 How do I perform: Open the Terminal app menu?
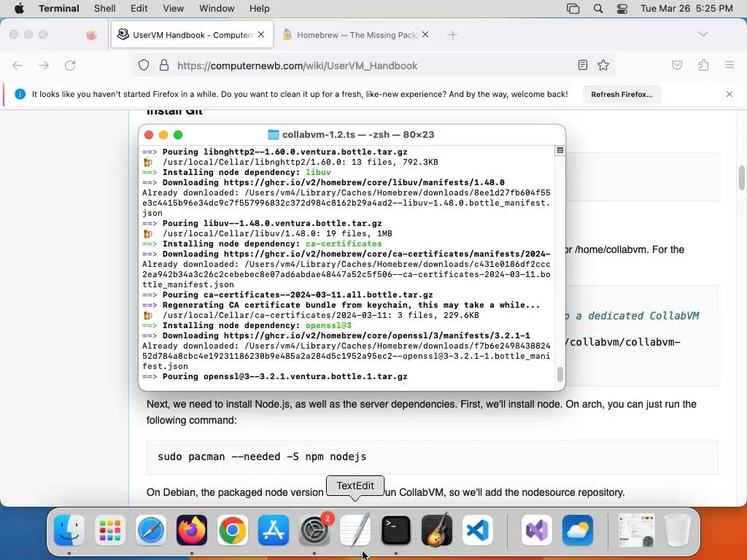[59, 8]
